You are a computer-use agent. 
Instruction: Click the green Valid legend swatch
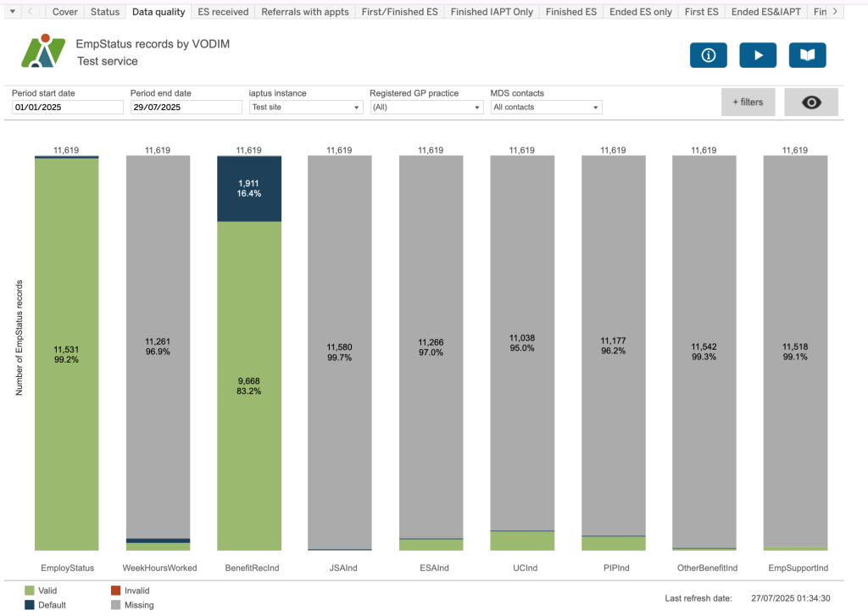(31, 590)
